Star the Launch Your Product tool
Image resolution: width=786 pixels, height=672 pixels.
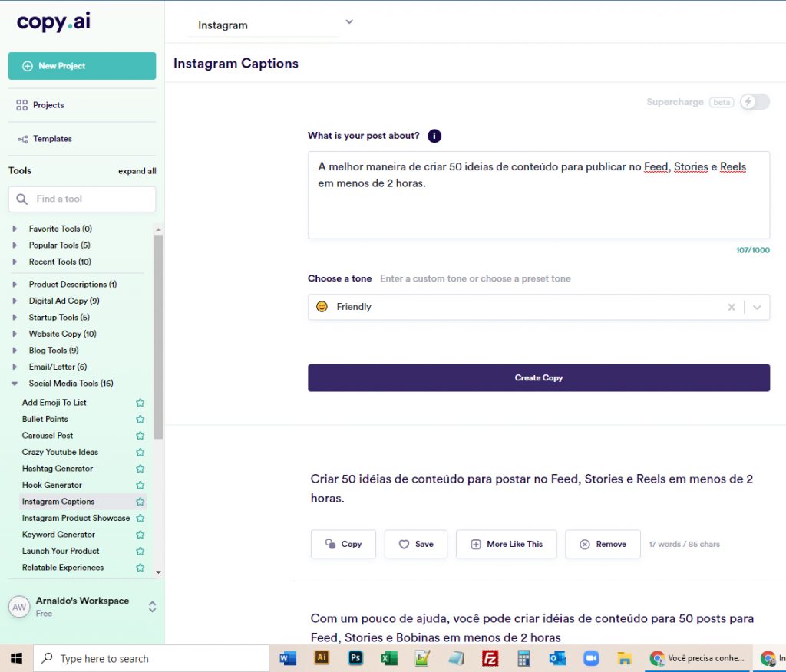pos(140,552)
